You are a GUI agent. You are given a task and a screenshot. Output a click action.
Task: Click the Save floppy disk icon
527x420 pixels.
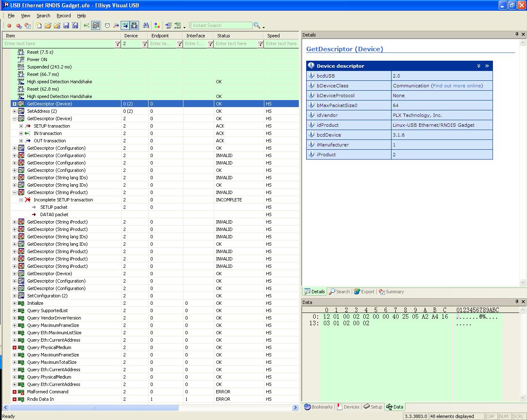point(66,25)
